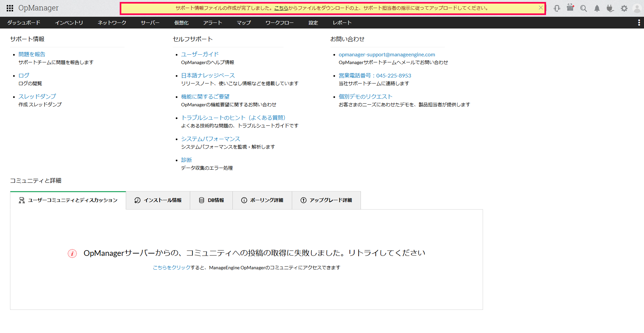
Task: Click the info icon beside the community error
Action: click(x=72, y=254)
